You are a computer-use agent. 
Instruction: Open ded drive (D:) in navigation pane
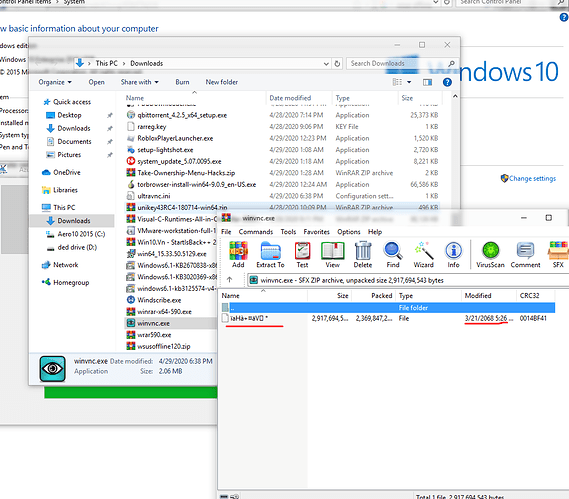(71, 248)
